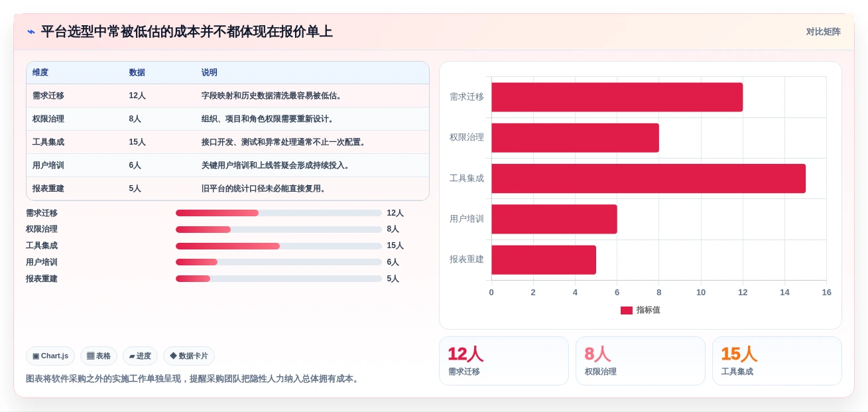Toggle the 指标值 legend swatch

coord(627,310)
